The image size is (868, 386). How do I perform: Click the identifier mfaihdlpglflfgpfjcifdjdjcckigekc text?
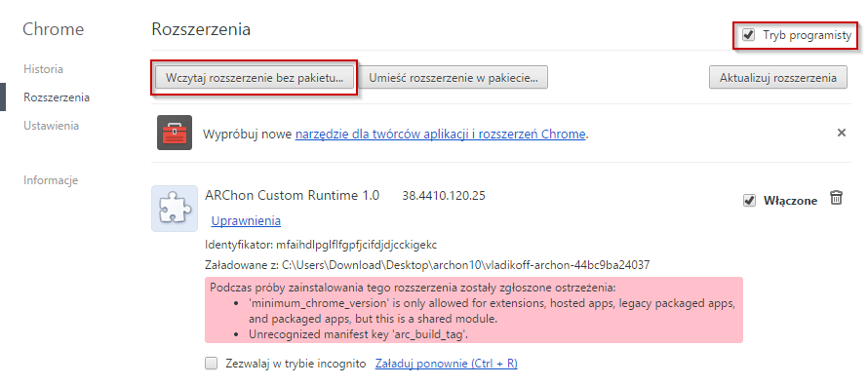357,245
